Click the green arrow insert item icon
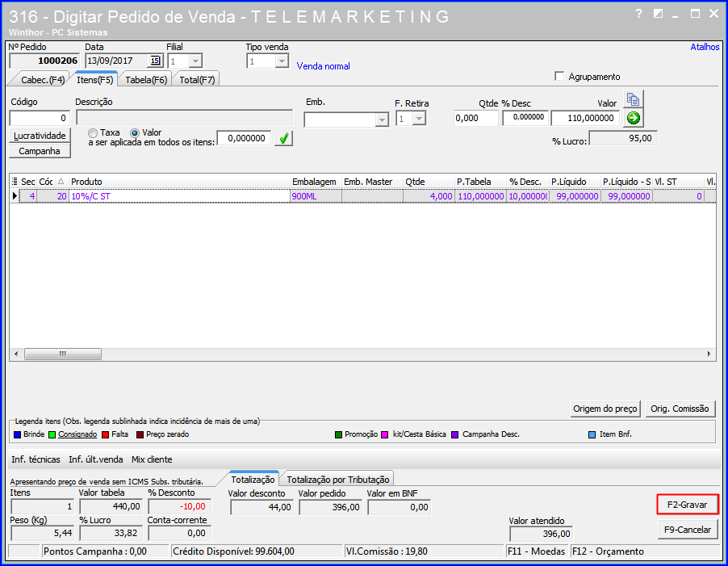Viewport: 728px width, 566px height. click(633, 118)
